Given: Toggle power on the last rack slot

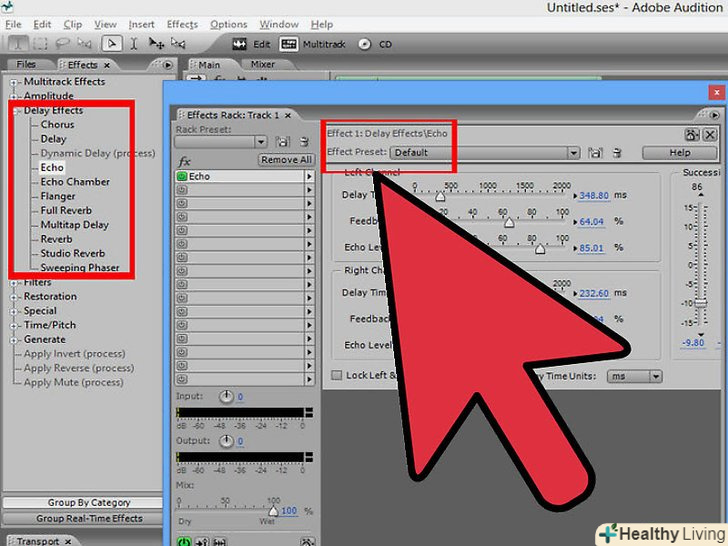Looking at the screenshot, I should click(x=182, y=379).
